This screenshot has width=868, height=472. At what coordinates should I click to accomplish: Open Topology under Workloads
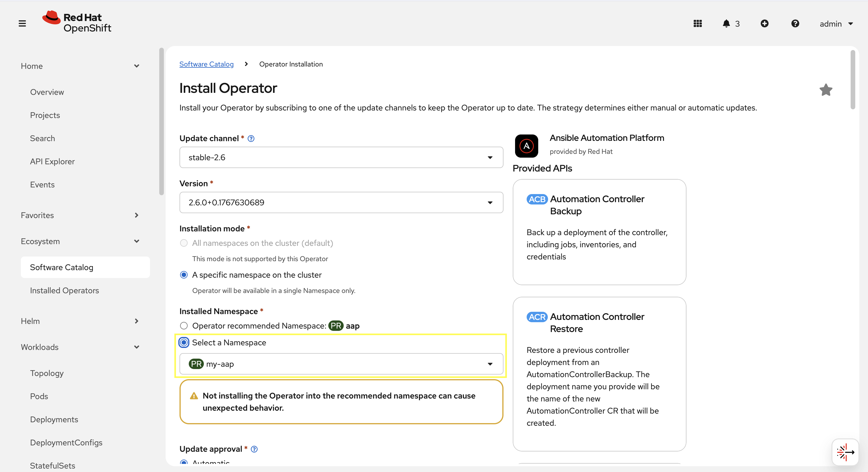[47, 373]
